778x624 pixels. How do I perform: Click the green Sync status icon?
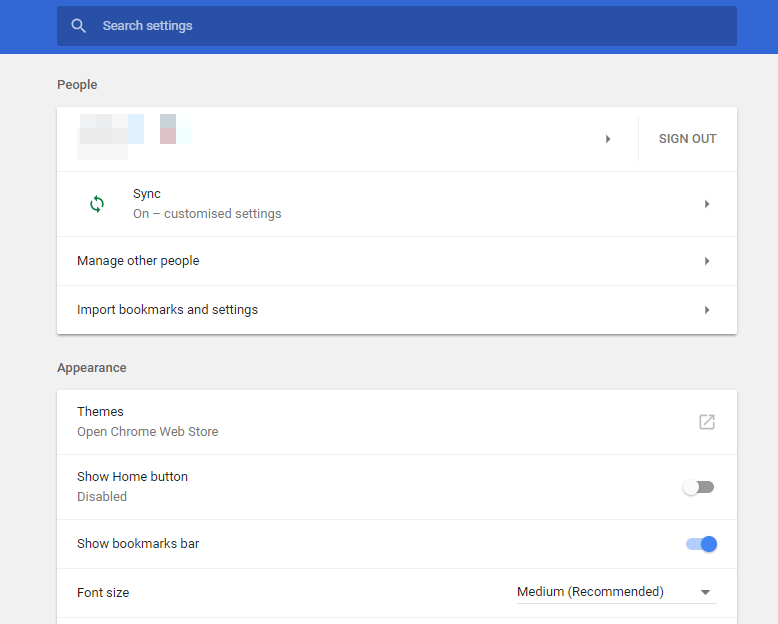point(97,204)
